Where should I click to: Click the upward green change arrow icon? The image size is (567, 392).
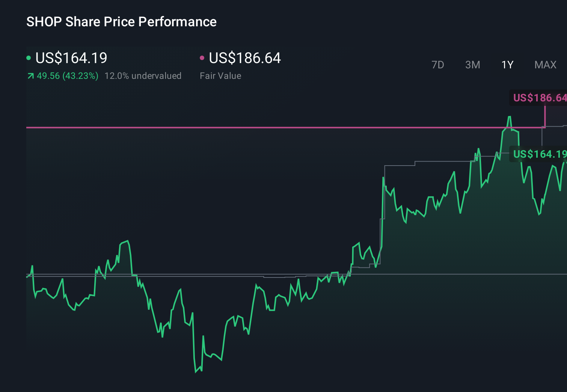click(30, 75)
